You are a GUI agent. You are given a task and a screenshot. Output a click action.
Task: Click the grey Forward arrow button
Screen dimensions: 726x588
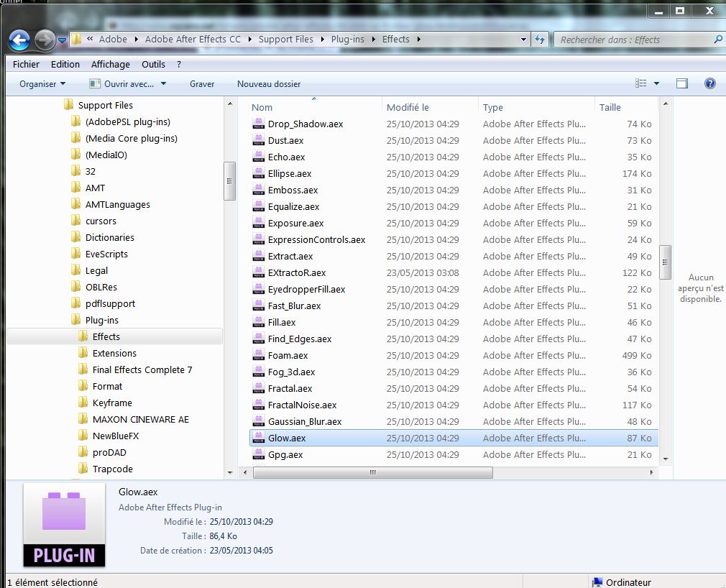[45, 40]
